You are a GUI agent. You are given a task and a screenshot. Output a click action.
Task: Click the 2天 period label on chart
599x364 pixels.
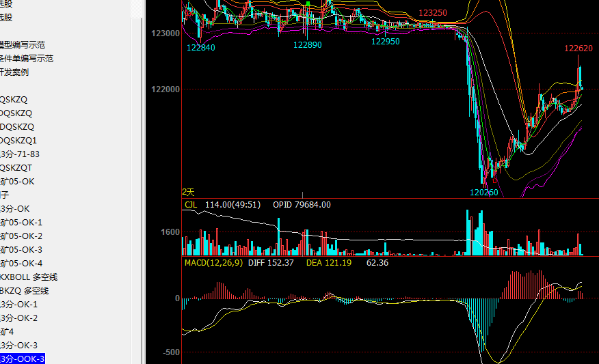click(x=188, y=193)
